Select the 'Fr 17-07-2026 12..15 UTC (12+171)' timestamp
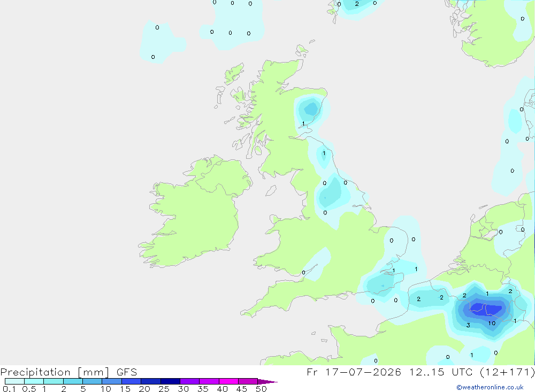This screenshot has height=392, width=535. 421,372
